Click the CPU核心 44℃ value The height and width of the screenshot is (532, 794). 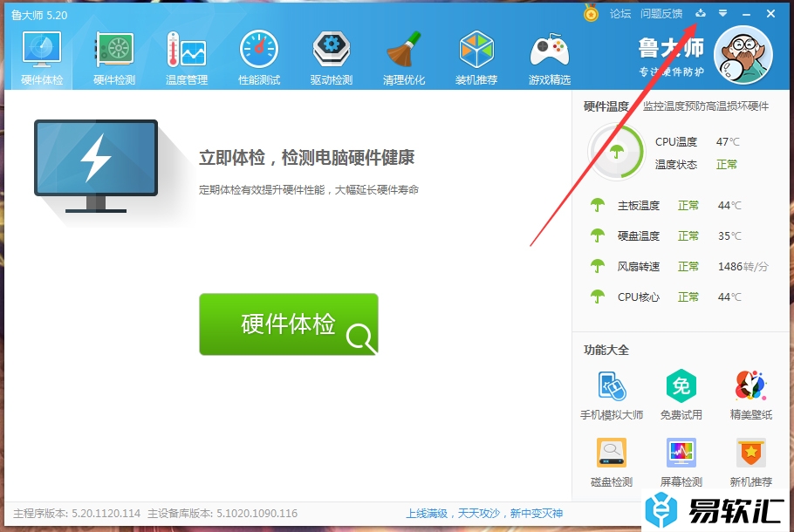point(729,297)
